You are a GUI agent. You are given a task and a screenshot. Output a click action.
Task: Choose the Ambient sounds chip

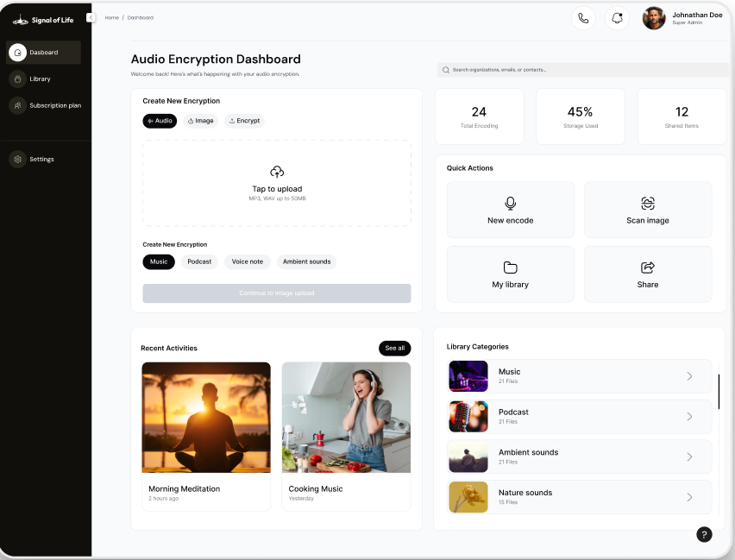click(306, 261)
